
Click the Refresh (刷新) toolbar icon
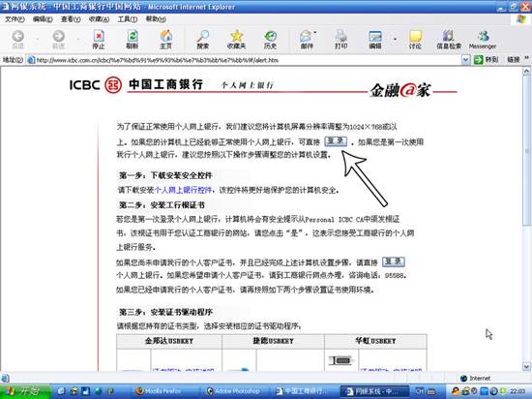[132, 40]
